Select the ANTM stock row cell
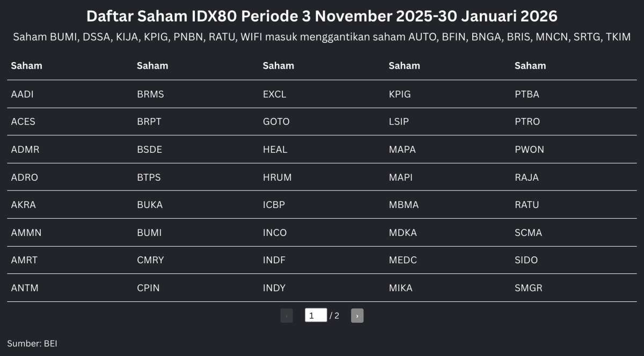Image resolution: width=644 pixels, height=356 pixels. (25, 288)
